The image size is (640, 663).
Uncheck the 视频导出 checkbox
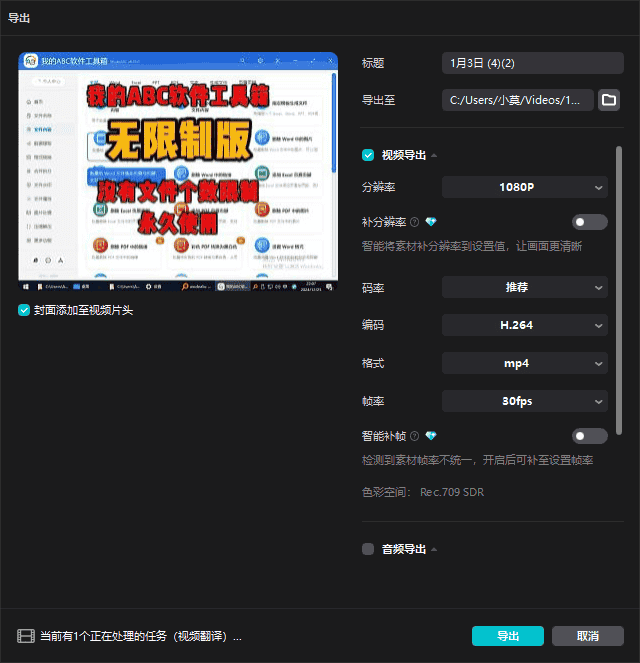pos(368,155)
